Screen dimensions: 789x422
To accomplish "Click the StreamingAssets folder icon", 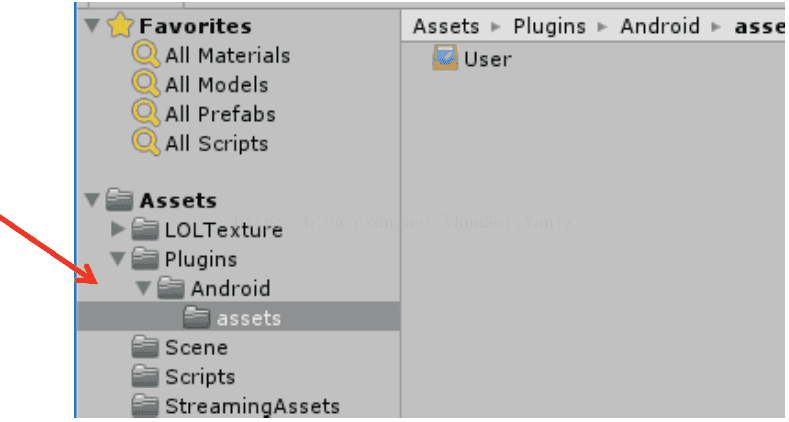I will [x=147, y=406].
